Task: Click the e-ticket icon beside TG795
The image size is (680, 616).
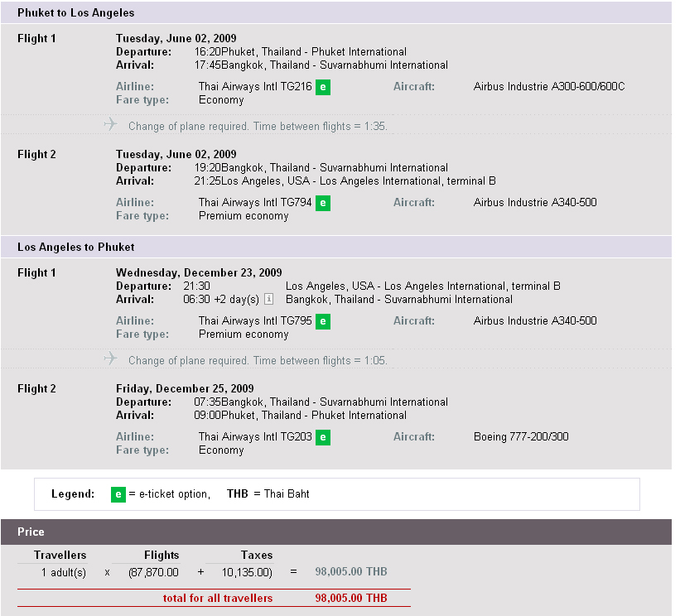Action: pos(323,321)
